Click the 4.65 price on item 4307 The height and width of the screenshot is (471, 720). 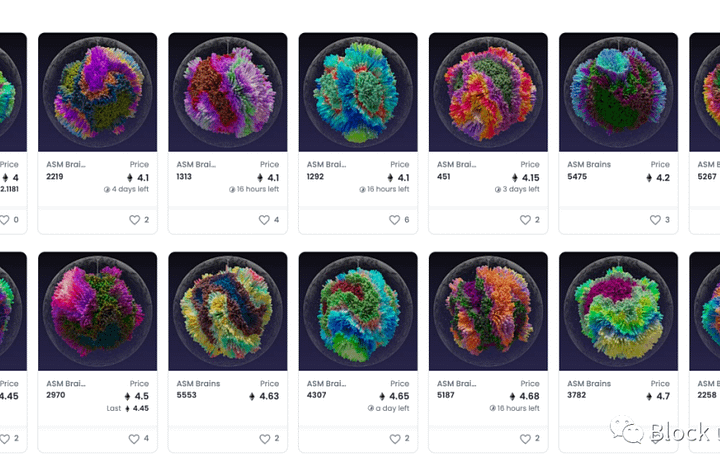point(394,396)
